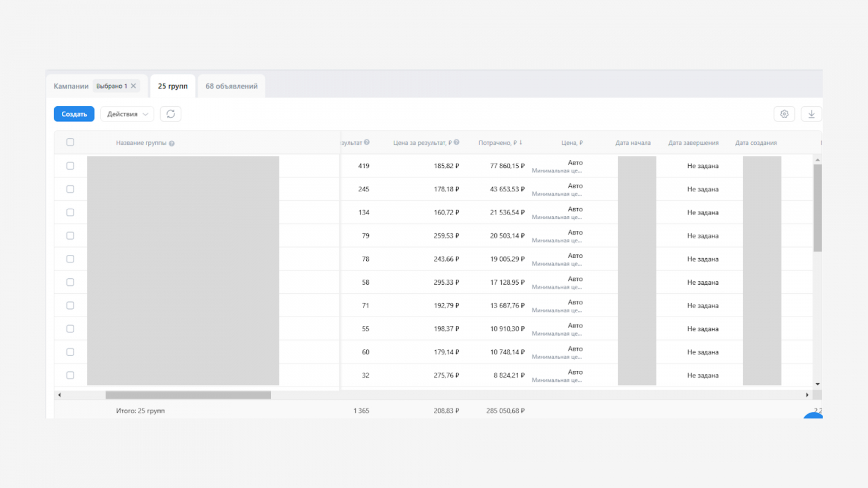
Task: Click the average cost total 208,83 ₽
Action: pyautogui.click(x=446, y=411)
